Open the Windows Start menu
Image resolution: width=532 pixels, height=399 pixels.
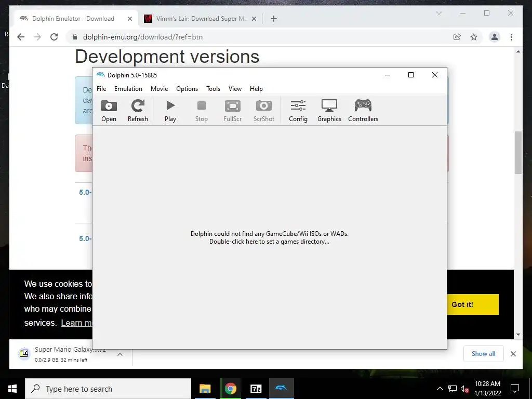[12, 389]
